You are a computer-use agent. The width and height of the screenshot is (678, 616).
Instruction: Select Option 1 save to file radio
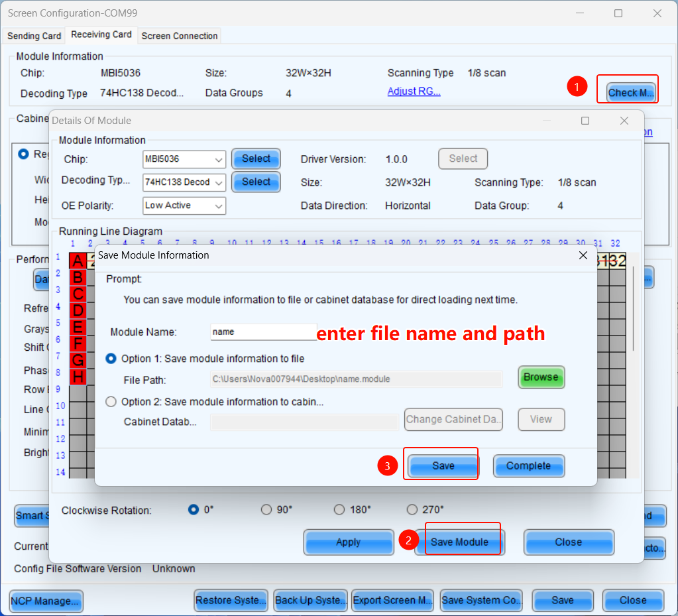tap(111, 359)
